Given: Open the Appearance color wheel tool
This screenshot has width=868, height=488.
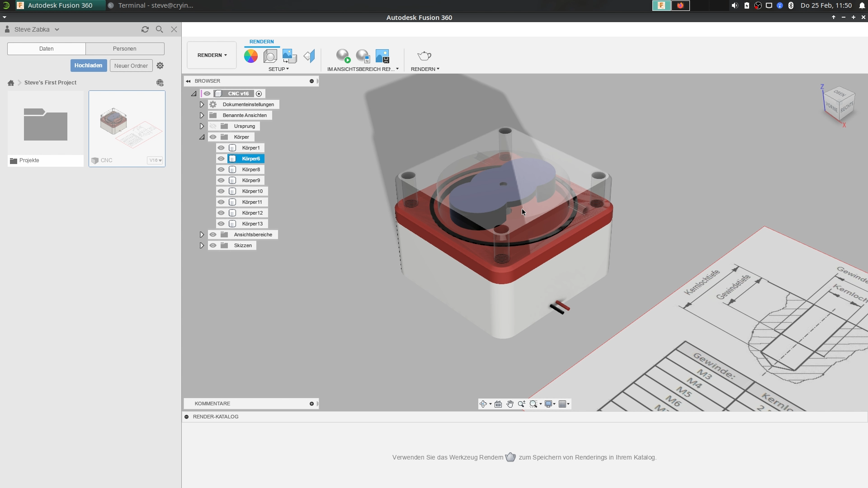Looking at the screenshot, I should click(251, 56).
